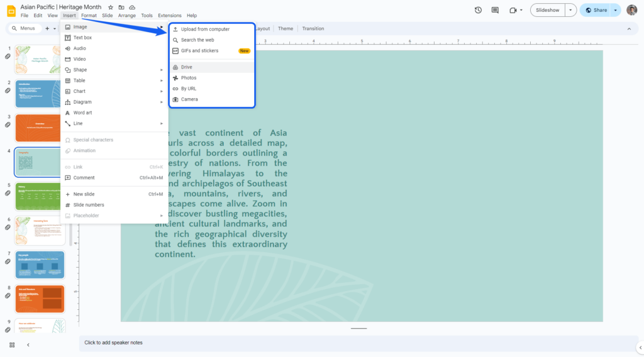This screenshot has width=644, height=357.
Task: Open version history clock icon
Action: 478,10
